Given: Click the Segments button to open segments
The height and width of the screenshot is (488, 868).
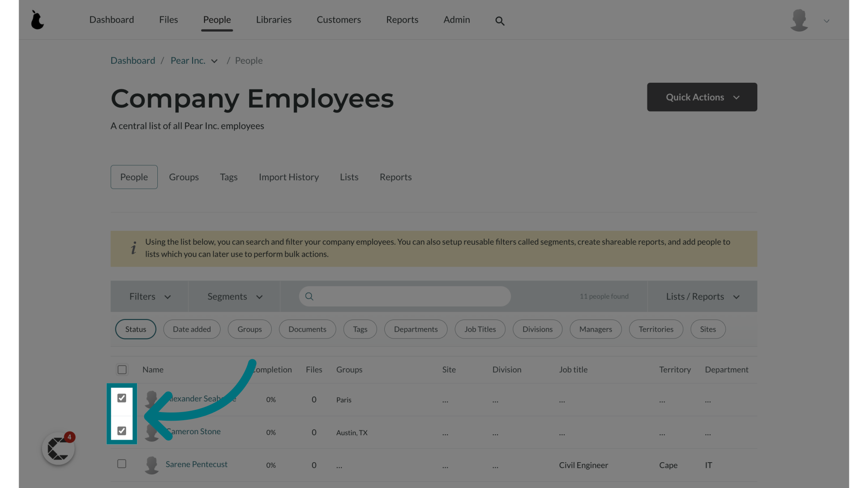Looking at the screenshot, I should click(x=234, y=296).
